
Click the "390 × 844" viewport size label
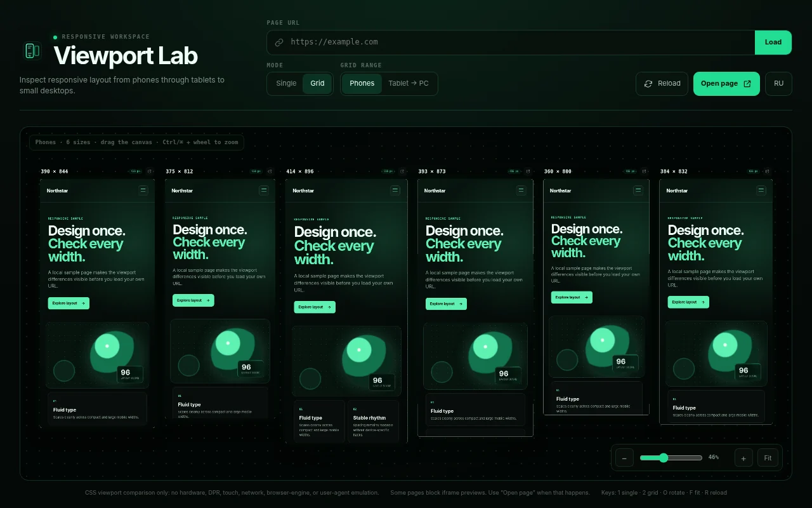click(55, 171)
